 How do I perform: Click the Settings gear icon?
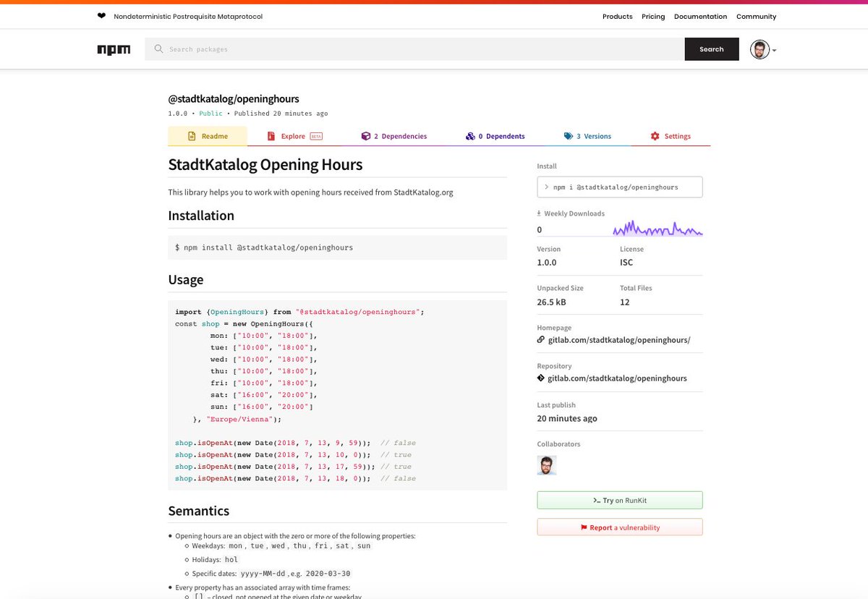point(655,136)
